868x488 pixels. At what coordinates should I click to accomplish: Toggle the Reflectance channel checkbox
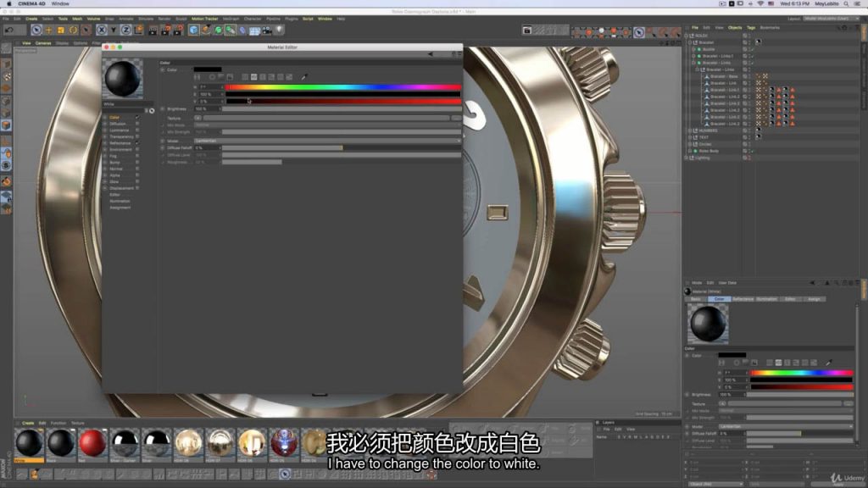click(x=137, y=142)
